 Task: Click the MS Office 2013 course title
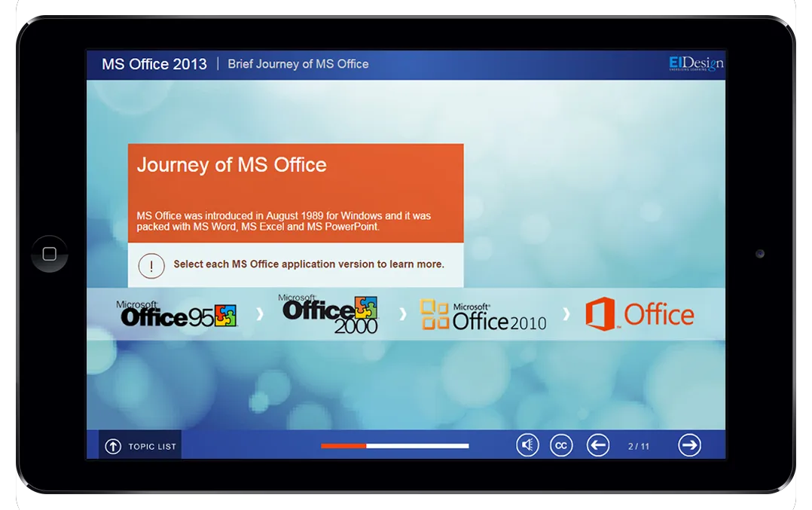coord(154,64)
